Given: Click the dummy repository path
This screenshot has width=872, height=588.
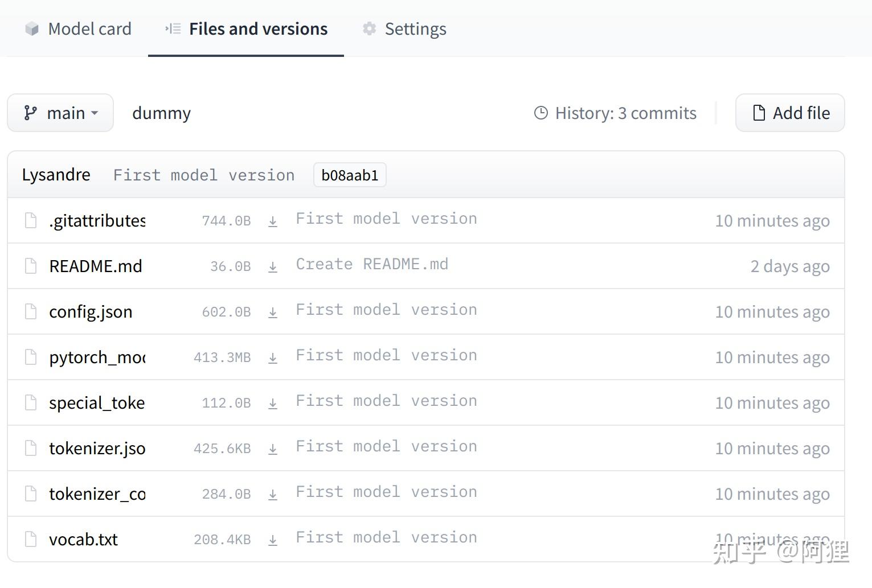Looking at the screenshot, I should point(161,113).
